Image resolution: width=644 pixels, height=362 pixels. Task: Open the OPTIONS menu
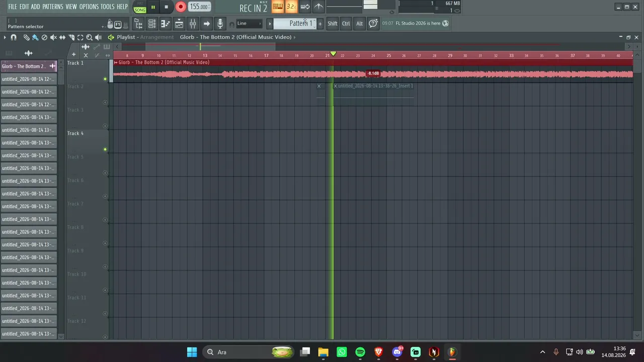pos(89,7)
